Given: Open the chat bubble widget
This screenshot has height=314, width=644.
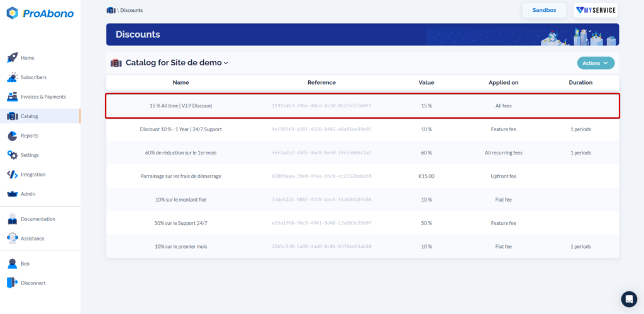Looking at the screenshot, I should 629,300.
